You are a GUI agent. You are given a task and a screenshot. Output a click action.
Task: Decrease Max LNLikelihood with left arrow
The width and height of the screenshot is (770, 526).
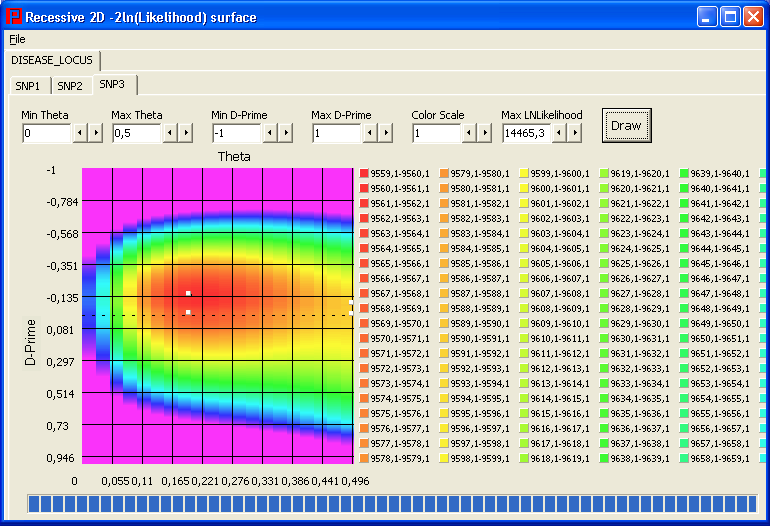tap(559, 133)
